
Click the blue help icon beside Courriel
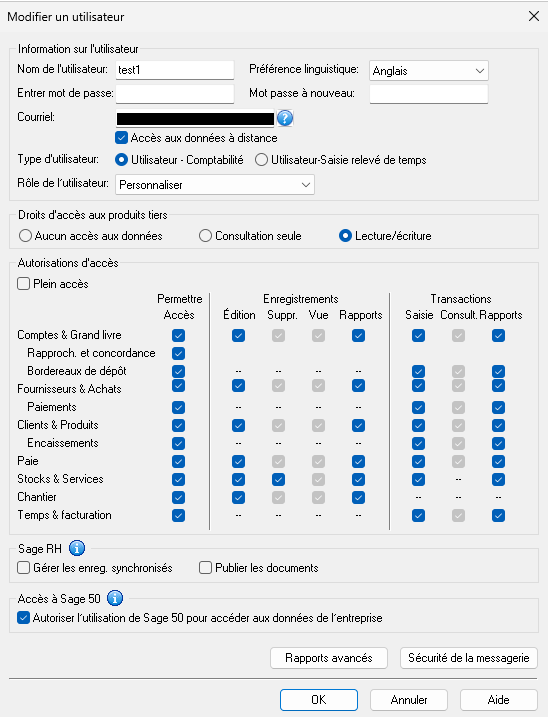tap(285, 118)
